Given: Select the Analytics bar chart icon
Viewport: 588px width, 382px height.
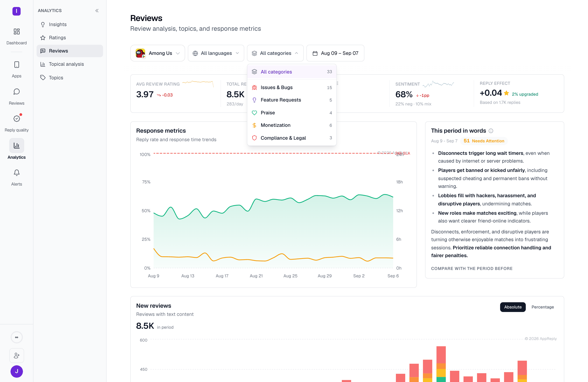Looking at the screenshot, I should pos(17,145).
